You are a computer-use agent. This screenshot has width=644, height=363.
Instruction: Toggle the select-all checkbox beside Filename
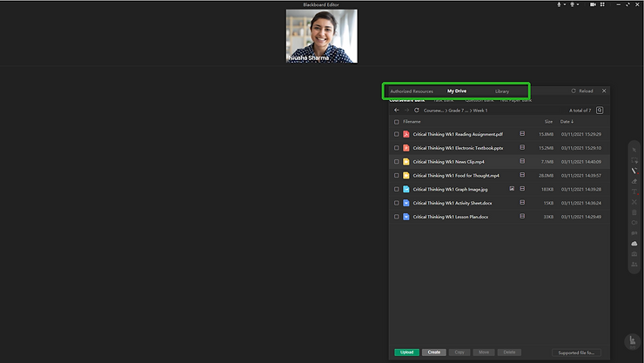click(397, 122)
